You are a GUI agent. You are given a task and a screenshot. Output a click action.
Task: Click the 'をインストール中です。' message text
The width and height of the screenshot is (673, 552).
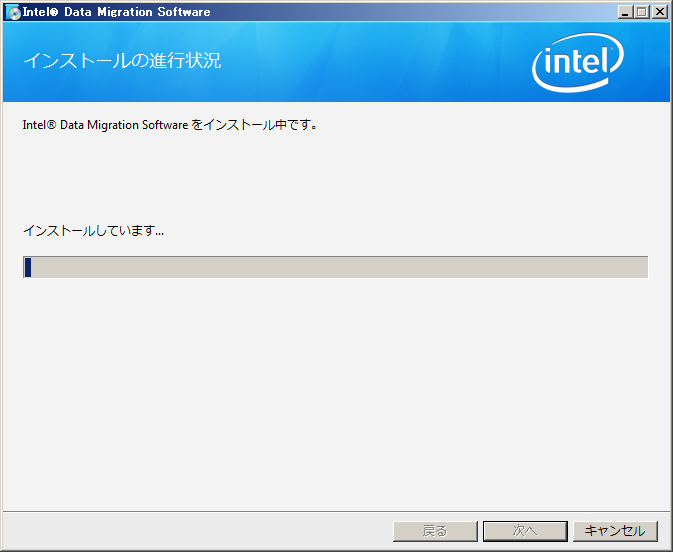pyautogui.click(x=255, y=125)
